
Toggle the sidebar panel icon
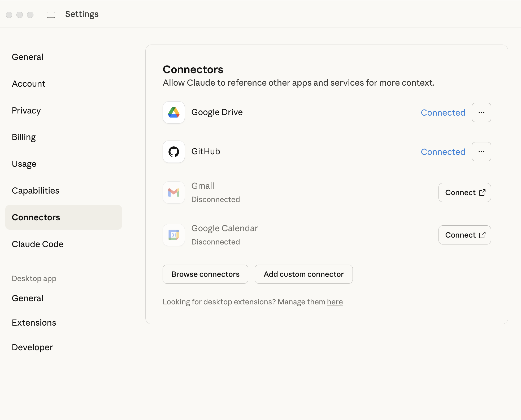51,15
